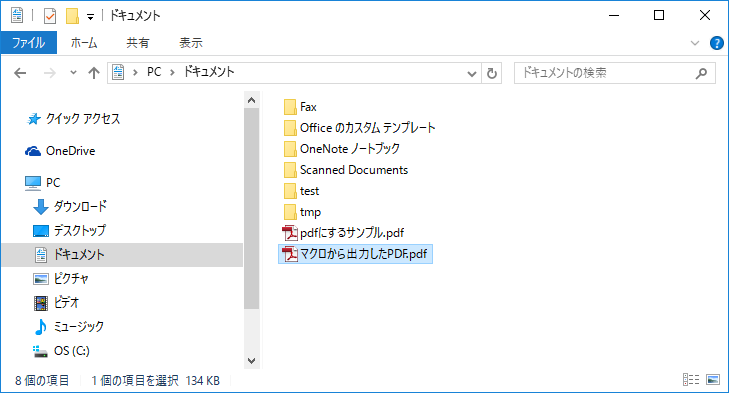The image size is (729, 393).
Task: Switch to the 表示 ribbon tab
Action: coord(191,43)
